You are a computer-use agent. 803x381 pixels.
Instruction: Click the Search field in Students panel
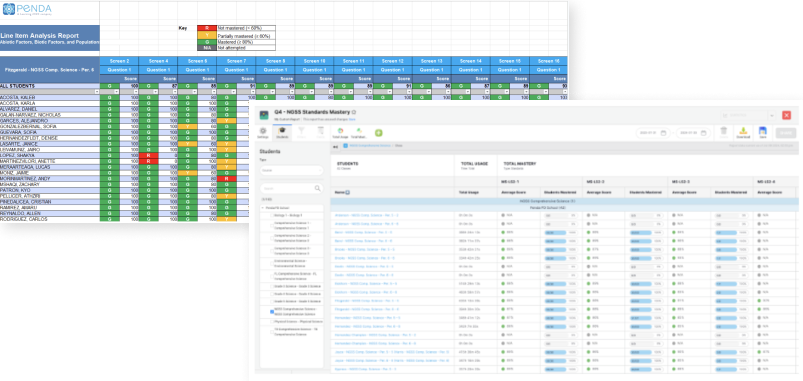[291, 188]
